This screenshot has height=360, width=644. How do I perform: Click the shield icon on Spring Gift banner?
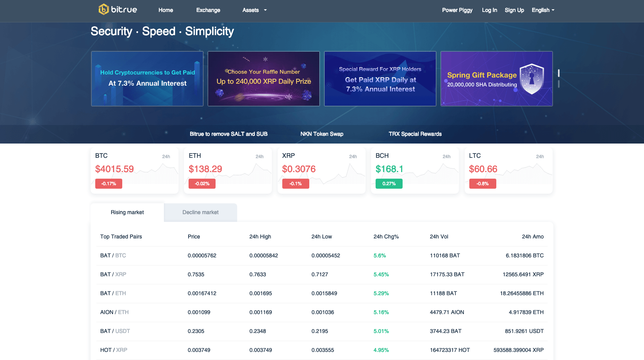pos(532,79)
